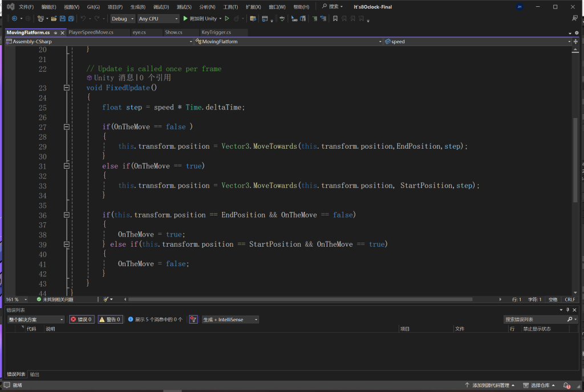Collapse the if EndPosition condition block

tap(67, 215)
